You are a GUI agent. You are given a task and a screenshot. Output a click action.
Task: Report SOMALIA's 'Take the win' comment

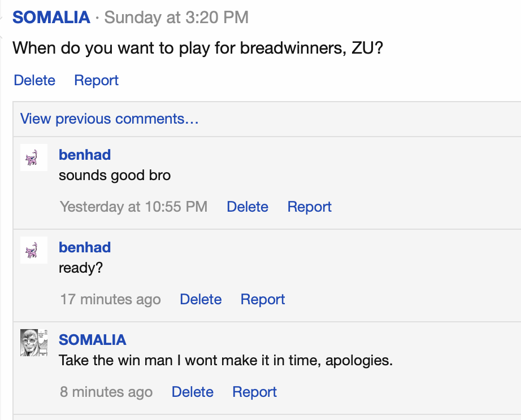point(254,391)
